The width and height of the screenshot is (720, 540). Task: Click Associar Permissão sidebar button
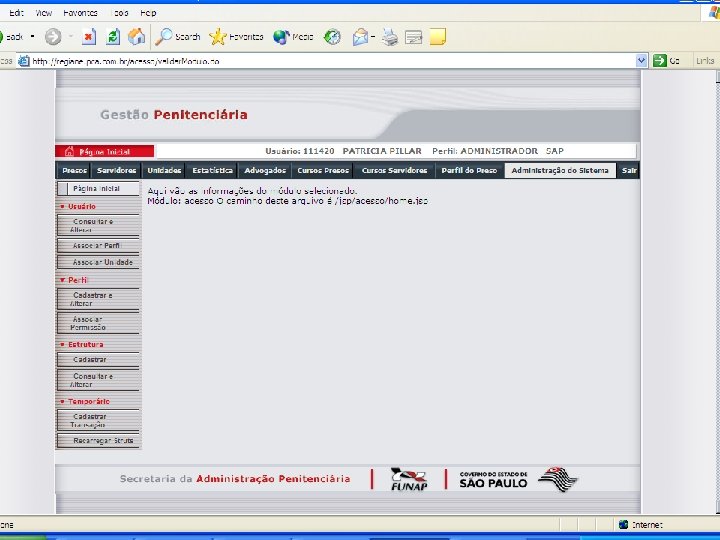pos(98,323)
